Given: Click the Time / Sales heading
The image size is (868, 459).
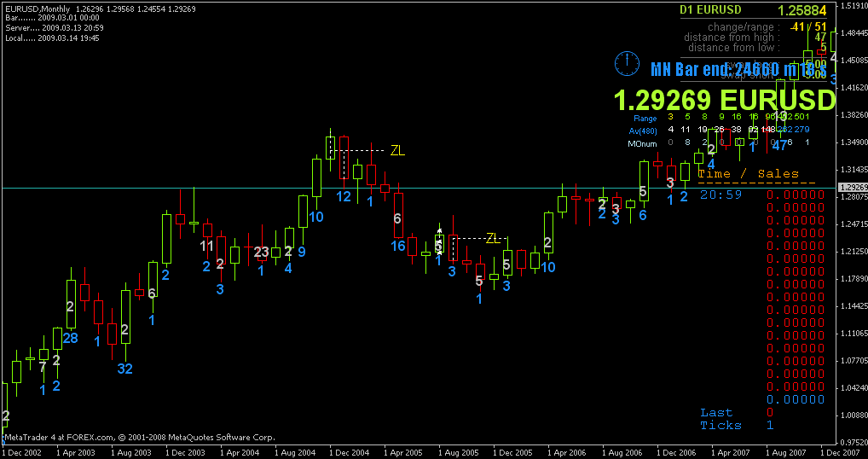Looking at the screenshot, I should pyautogui.click(x=749, y=174).
